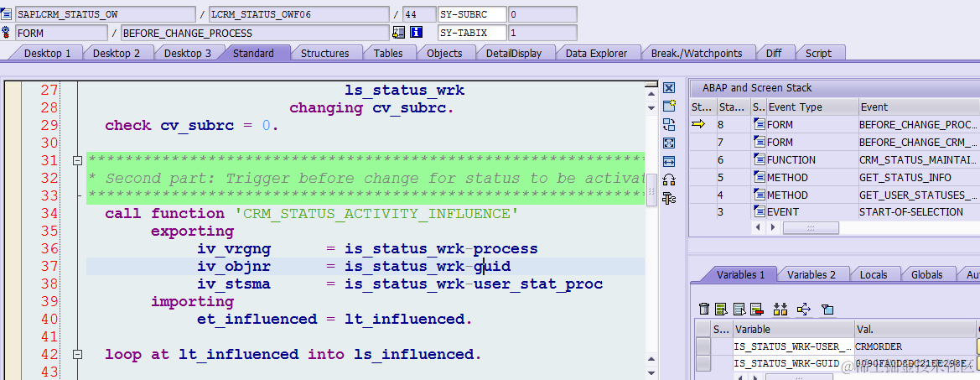This screenshot has width=980, height=380.
Task: Switch to Desktop 1 tab
Action: point(47,53)
